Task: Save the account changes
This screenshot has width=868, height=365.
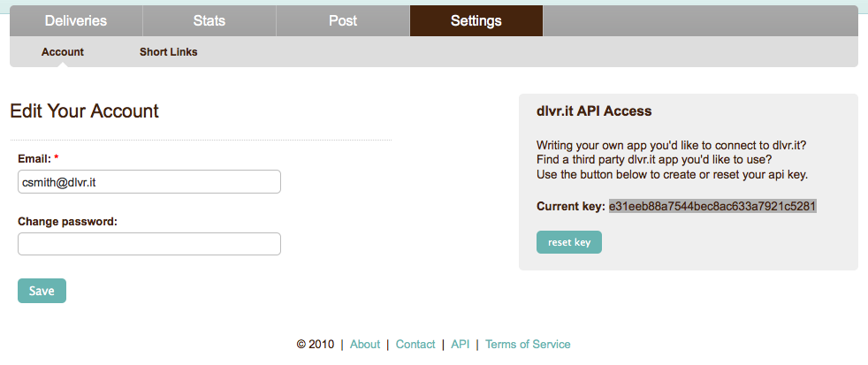Action: (x=42, y=291)
